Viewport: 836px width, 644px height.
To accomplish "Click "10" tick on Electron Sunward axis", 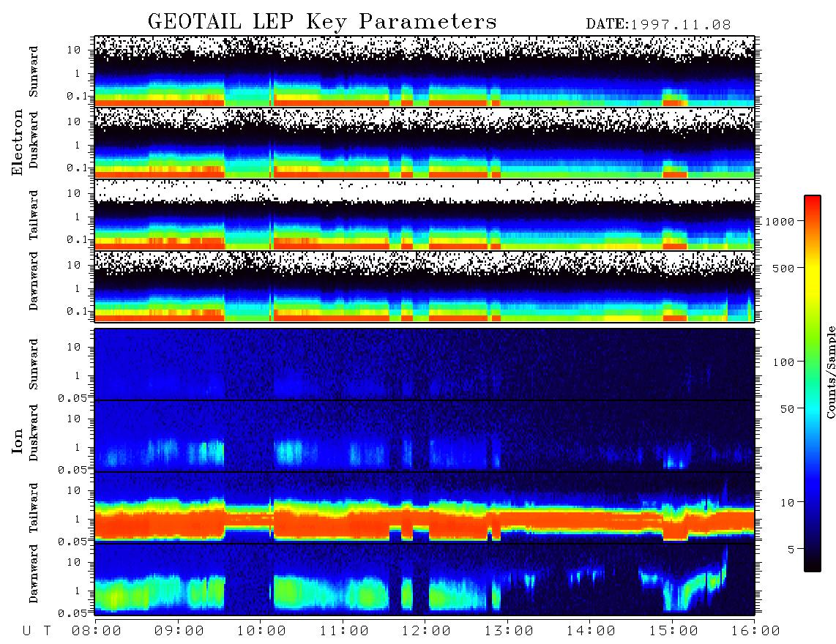I will click(74, 50).
